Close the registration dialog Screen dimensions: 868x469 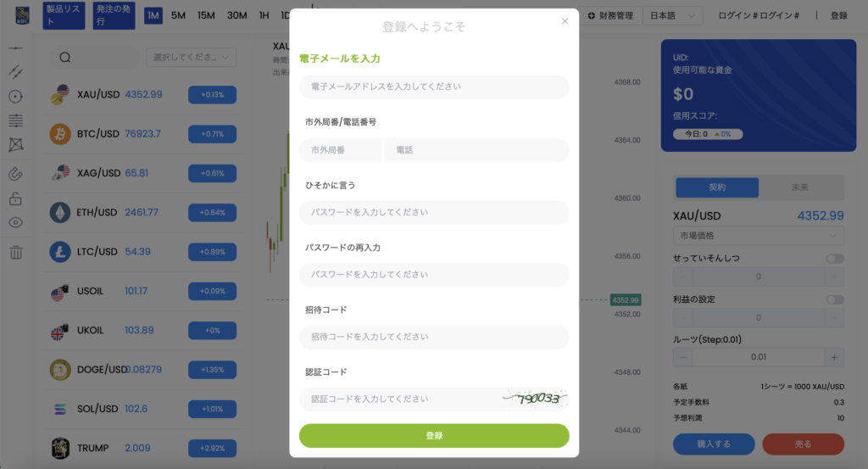click(565, 21)
